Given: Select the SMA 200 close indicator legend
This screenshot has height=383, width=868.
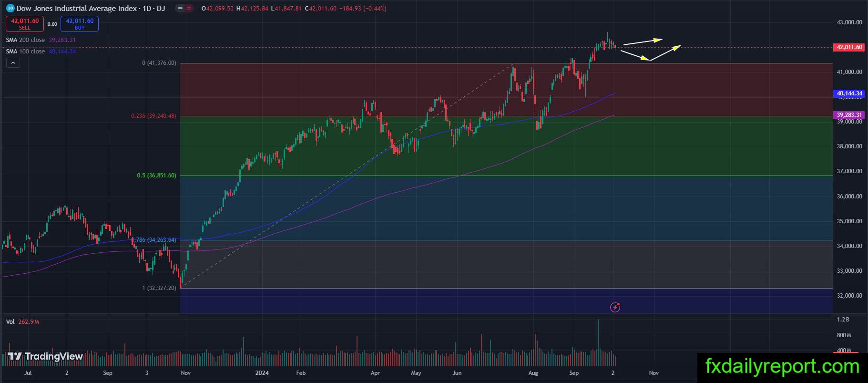Looking at the screenshot, I should click(x=41, y=40).
